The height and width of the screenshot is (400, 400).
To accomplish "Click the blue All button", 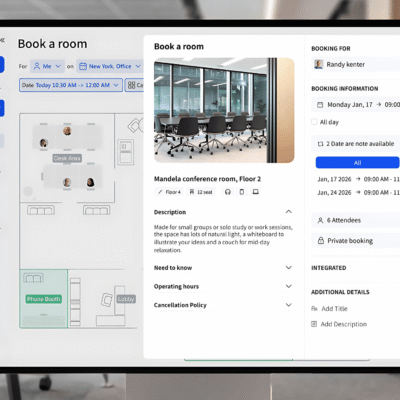I will pos(357,163).
